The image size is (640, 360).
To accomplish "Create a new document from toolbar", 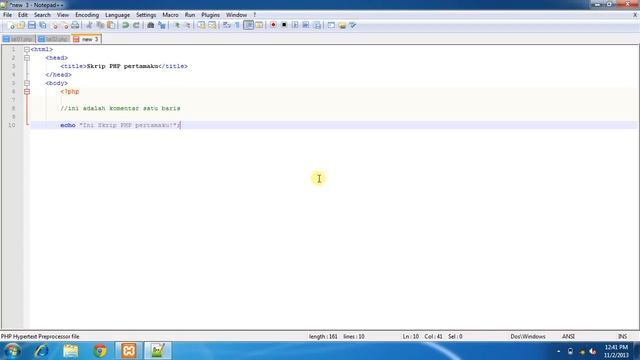I will click(11, 25).
